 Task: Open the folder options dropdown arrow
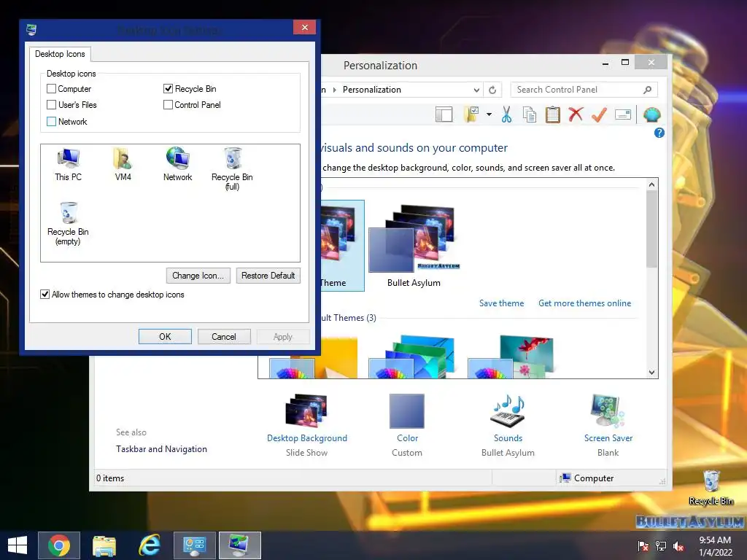489,114
